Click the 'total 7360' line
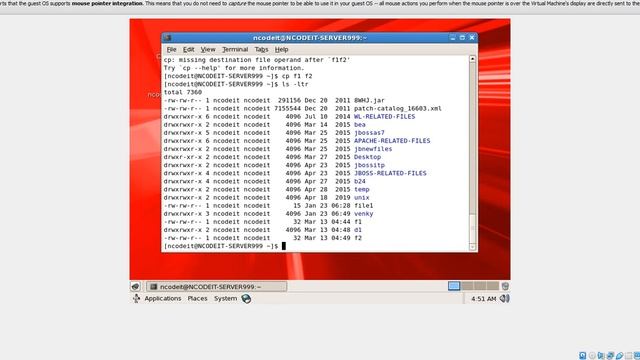Image resolution: width=640 pixels, height=360 pixels. [183, 92]
